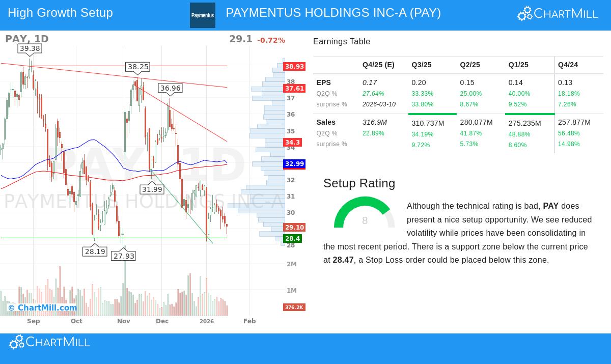Select the Q3/25 column header
611x364 pixels.
coord(422,65)
